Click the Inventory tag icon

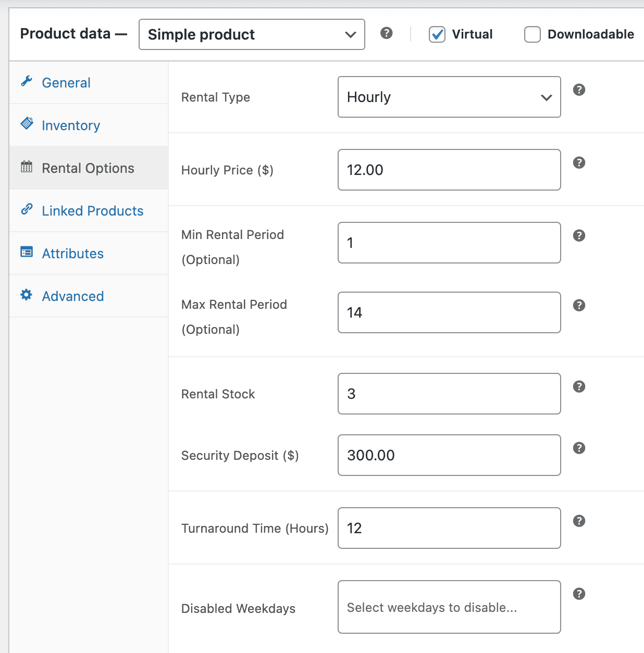point(27,123)
